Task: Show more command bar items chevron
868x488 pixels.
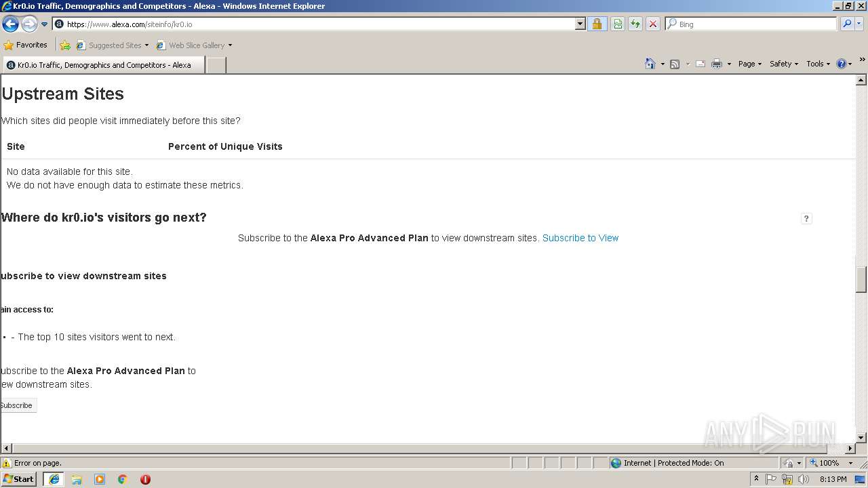Action: point(862,60)
